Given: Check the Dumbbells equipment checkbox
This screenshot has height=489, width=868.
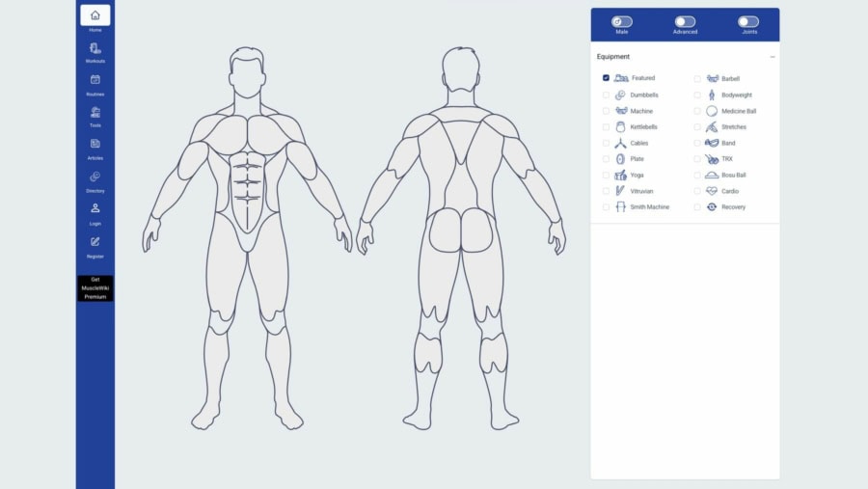Looking at the screenshot, I should pos(606,95).
